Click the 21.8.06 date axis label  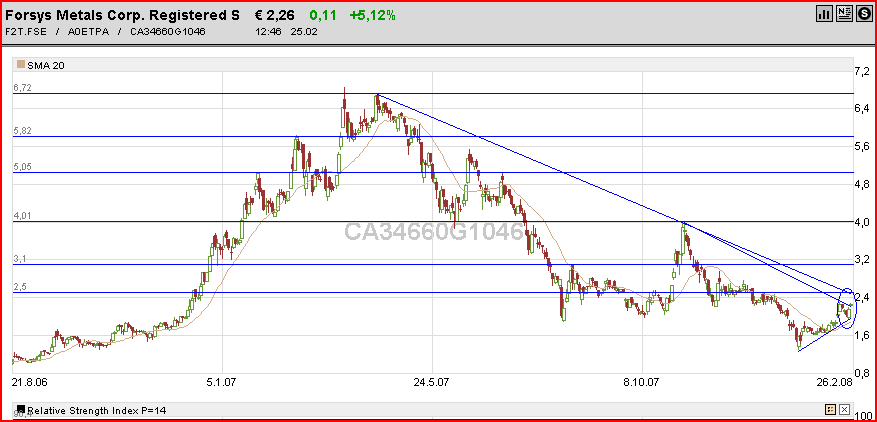coord(28,382)
